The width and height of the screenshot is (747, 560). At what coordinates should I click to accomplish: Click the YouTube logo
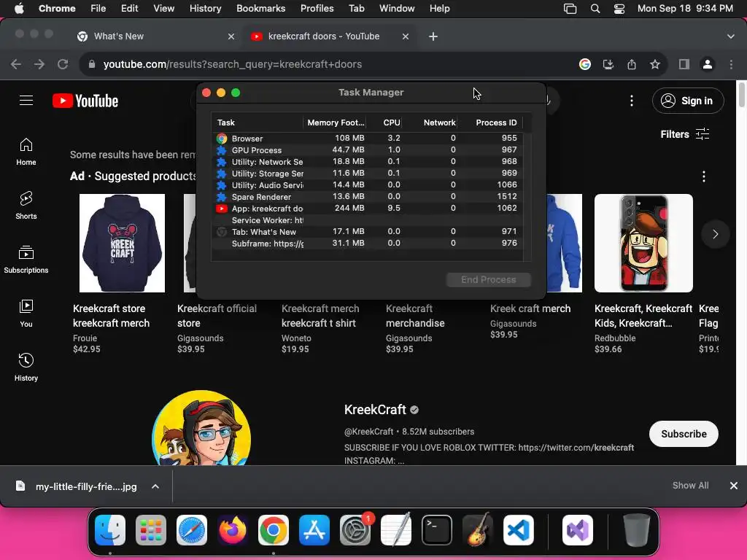click(85, 101)
